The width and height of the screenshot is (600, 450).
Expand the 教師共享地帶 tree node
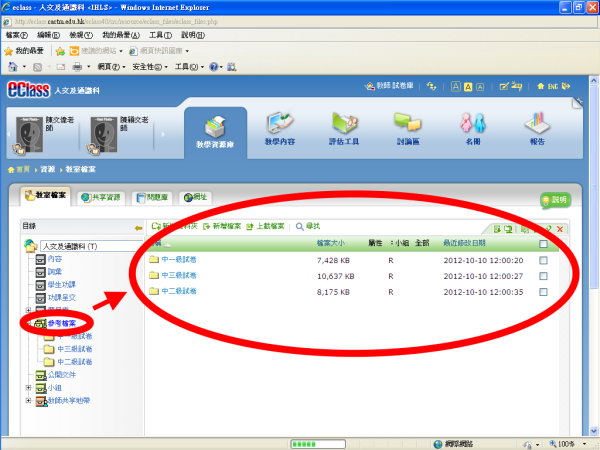tap(28, 400)
